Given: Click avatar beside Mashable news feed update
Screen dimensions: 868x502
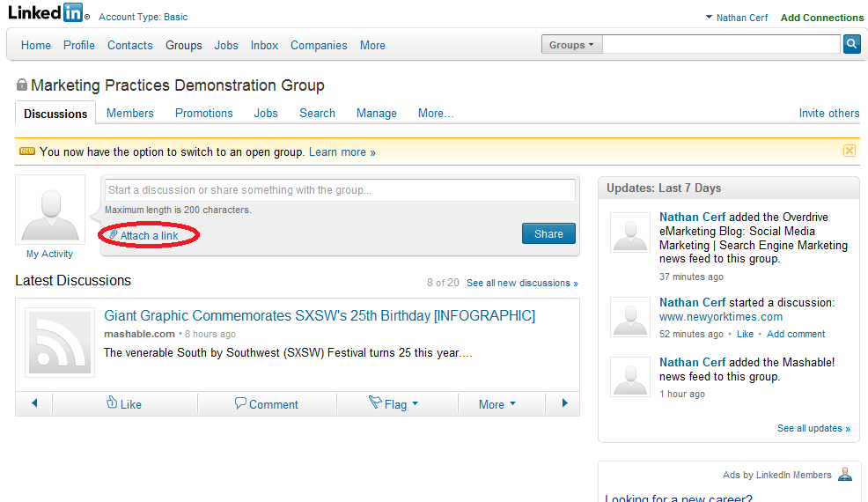Looking at the screenshot, I should point(630,377).
